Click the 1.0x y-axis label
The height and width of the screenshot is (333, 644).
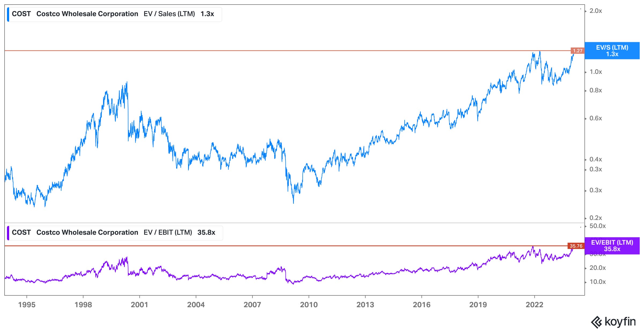pyautogui.click(x=596, y=72)
